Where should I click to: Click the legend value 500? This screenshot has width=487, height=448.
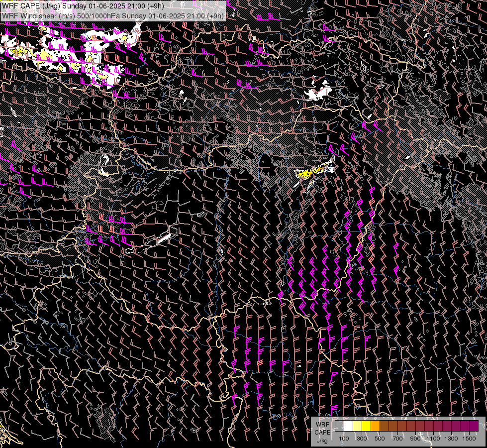380,439
